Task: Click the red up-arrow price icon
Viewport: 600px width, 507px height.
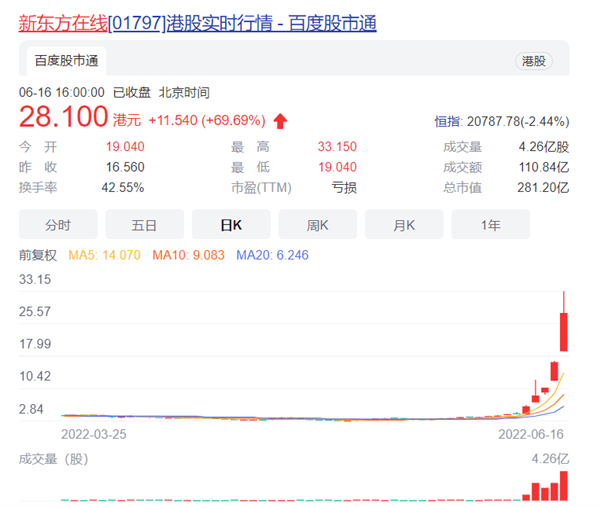Action: coord(280,121)
